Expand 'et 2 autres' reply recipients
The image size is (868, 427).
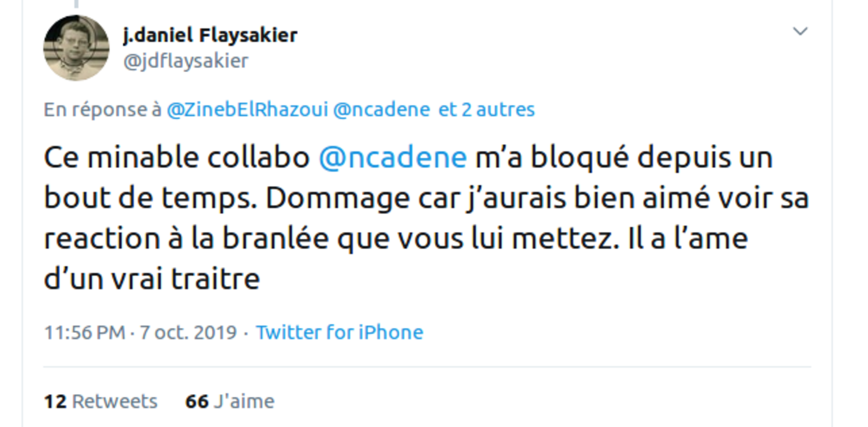tap(486, 110)
